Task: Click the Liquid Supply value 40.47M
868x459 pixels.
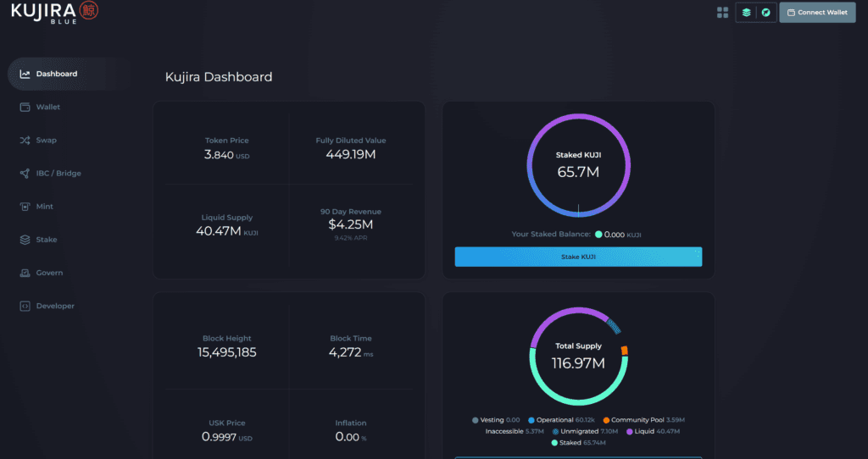Action: point(218,231)
